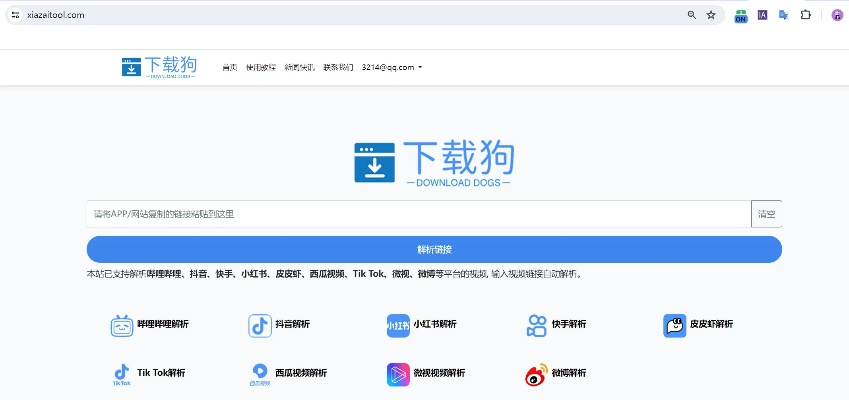
Task: Open the Weishi video parsing icon
Action: click(398, 374)
